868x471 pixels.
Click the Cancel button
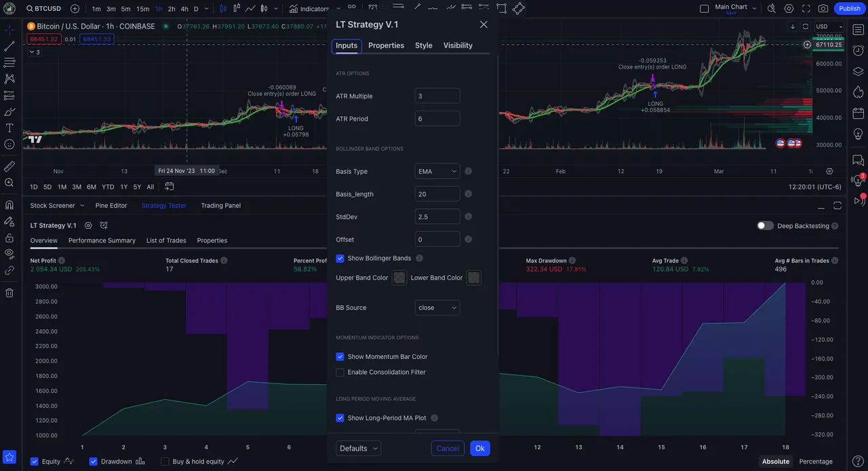(448, 449)
